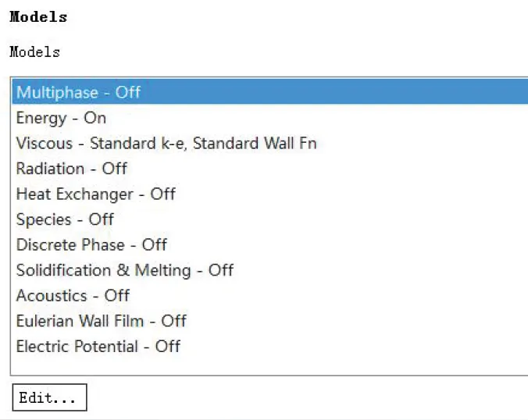
Task: Select Species - Off in the list
Action: tap(65, 219)
